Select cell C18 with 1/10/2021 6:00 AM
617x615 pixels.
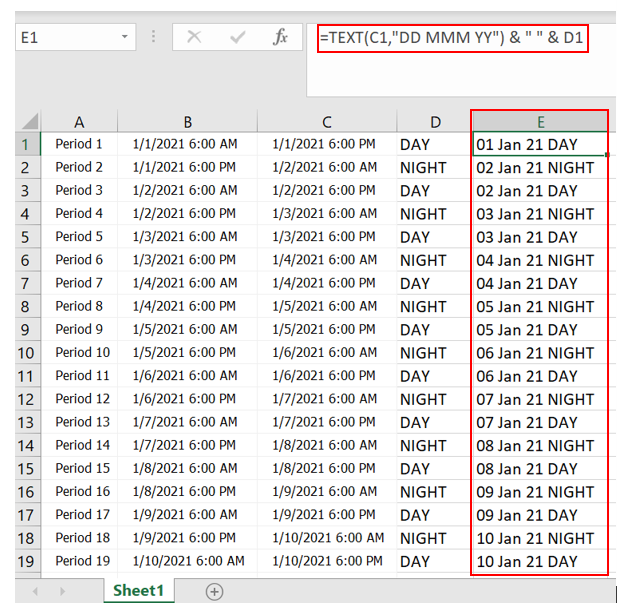tap(327, 538)
